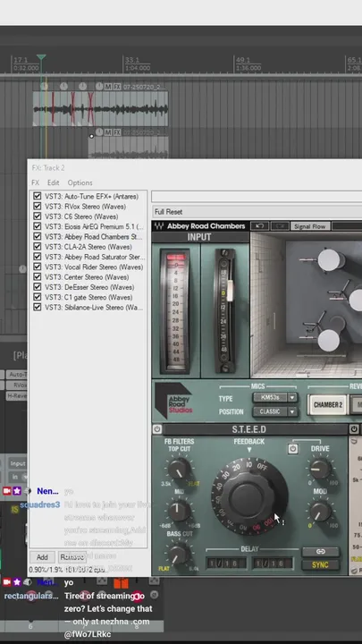Screen dimensions: 362x644
Task: Click the green playhead marker on the timeline
Action: [41, 58]
